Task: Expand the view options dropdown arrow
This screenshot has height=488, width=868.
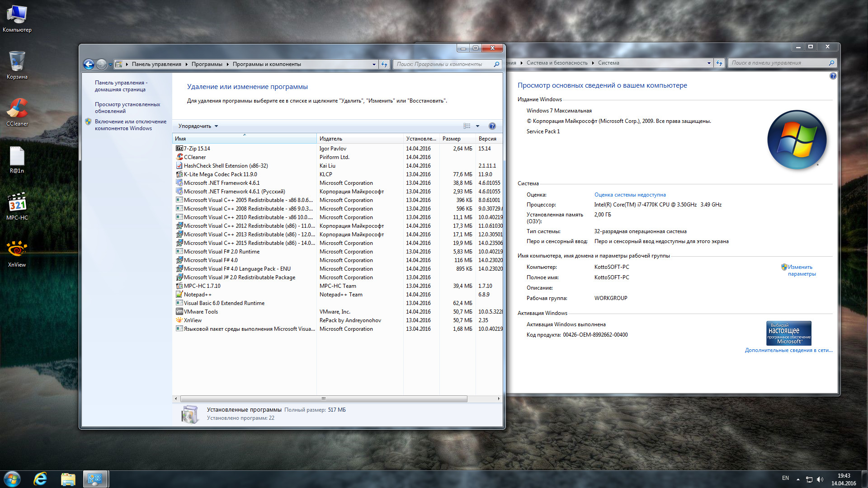Action: click(x=477, y=126)
